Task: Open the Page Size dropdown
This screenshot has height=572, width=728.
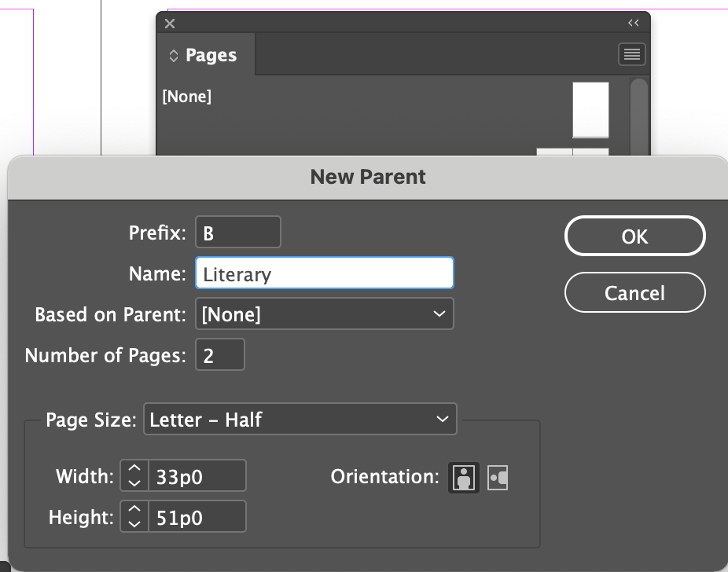Action: click(x=300, y=419)
